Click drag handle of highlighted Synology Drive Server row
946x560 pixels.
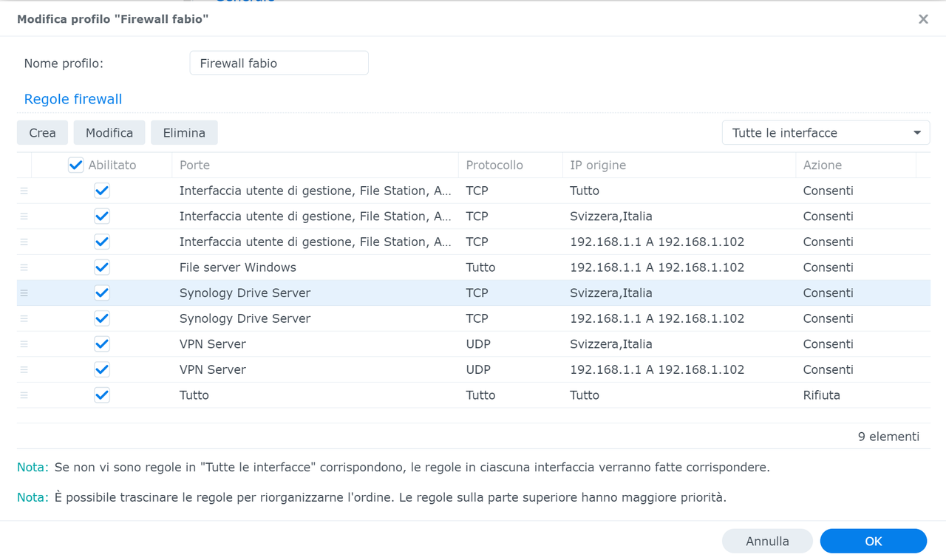pos(24,293)
